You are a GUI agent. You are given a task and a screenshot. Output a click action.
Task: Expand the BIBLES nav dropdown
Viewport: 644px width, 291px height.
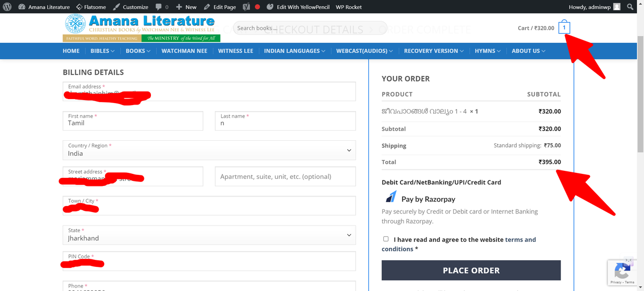pyautogui.click(x=103, y=51)
